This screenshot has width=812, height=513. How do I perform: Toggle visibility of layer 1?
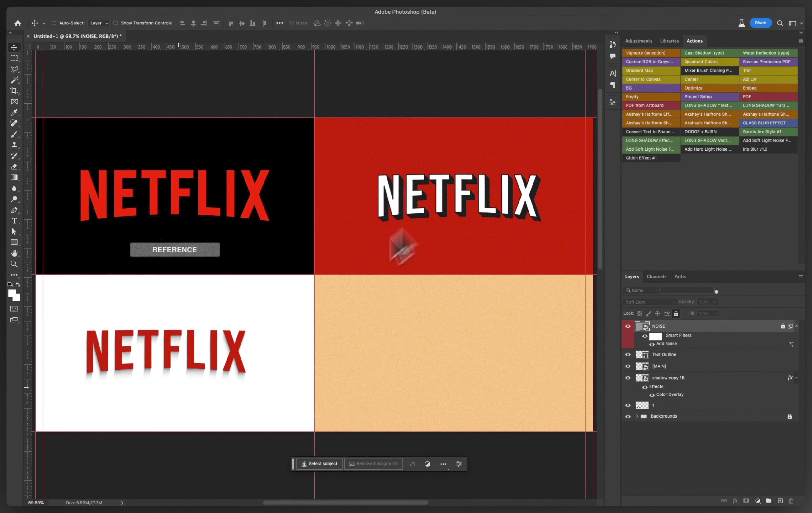pyautogui.click(x=628, y=405)
